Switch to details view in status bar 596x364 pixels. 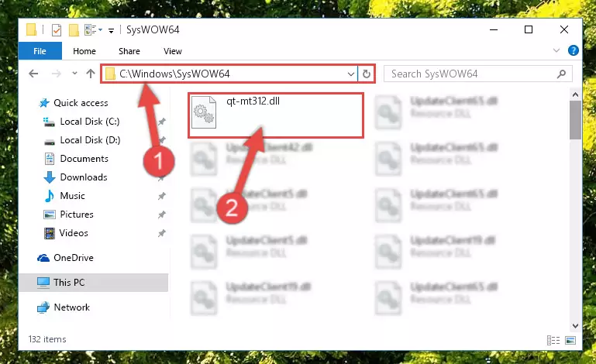click(553, 340)
